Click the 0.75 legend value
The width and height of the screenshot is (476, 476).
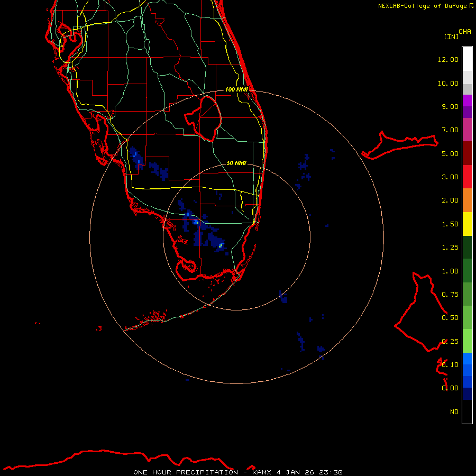(450, 295)
